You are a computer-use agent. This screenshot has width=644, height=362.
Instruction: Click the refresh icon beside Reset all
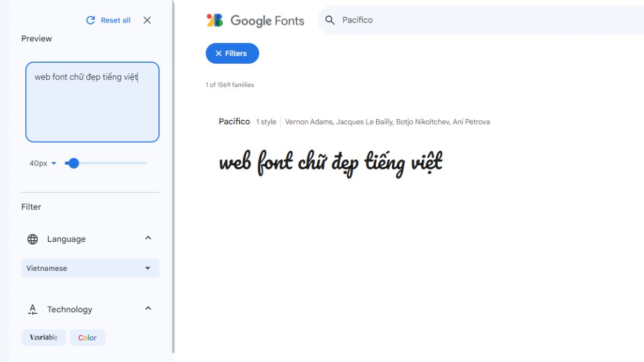(x=90, y=20)
